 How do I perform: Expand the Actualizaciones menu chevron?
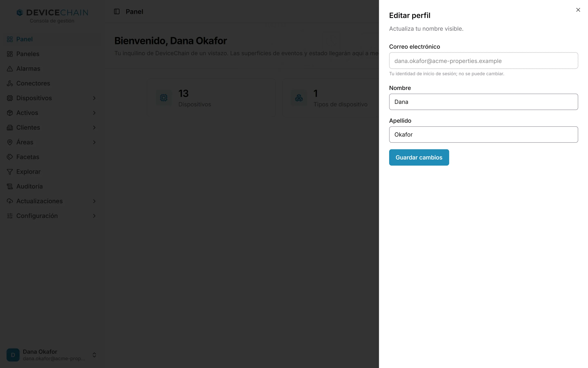click(94, 201)
